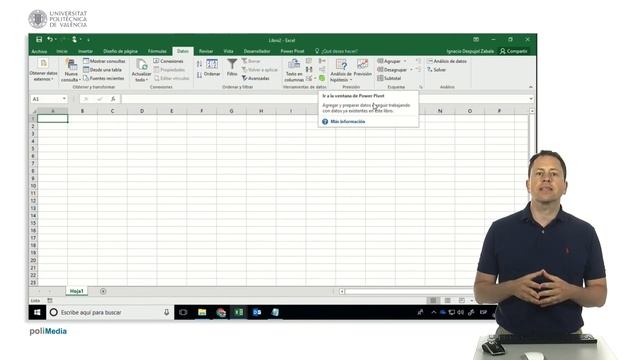Open the Name Box dropdown arrow

64,99
